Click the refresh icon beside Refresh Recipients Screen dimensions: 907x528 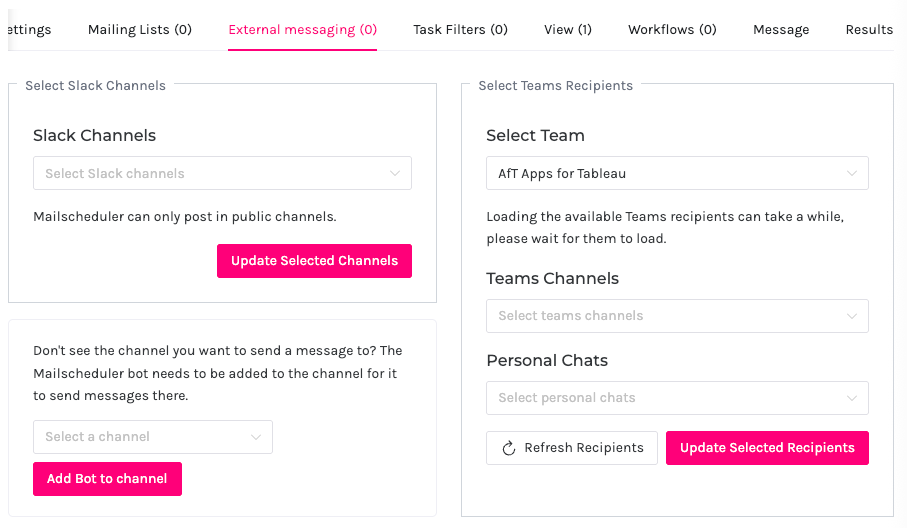pyautogui.click(x=508, y=448)
